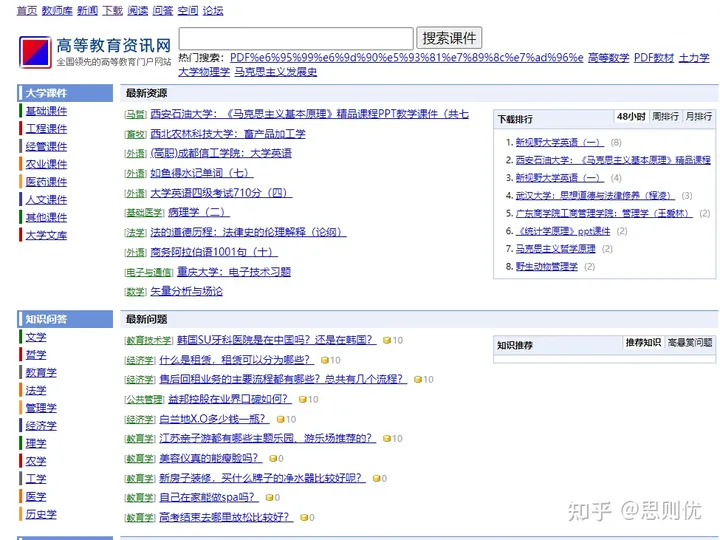Screen dimensions: 720x540
Task: Click the 基础医学 category tag
Action: tap(144, 213)
